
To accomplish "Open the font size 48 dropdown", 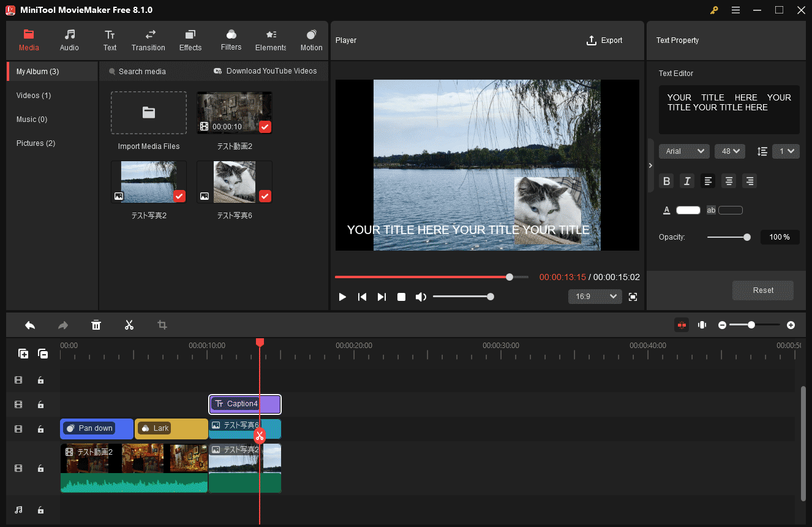I will pos(729,151).
